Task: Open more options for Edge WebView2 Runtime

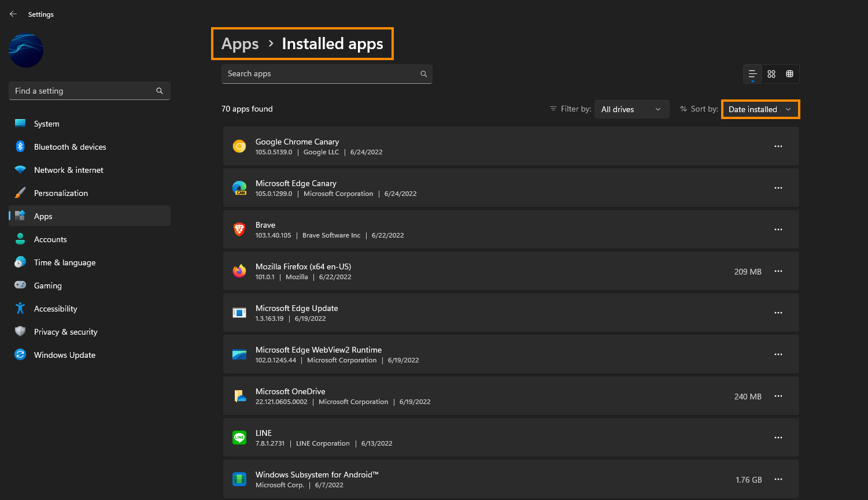Action: tap(778, 354)
